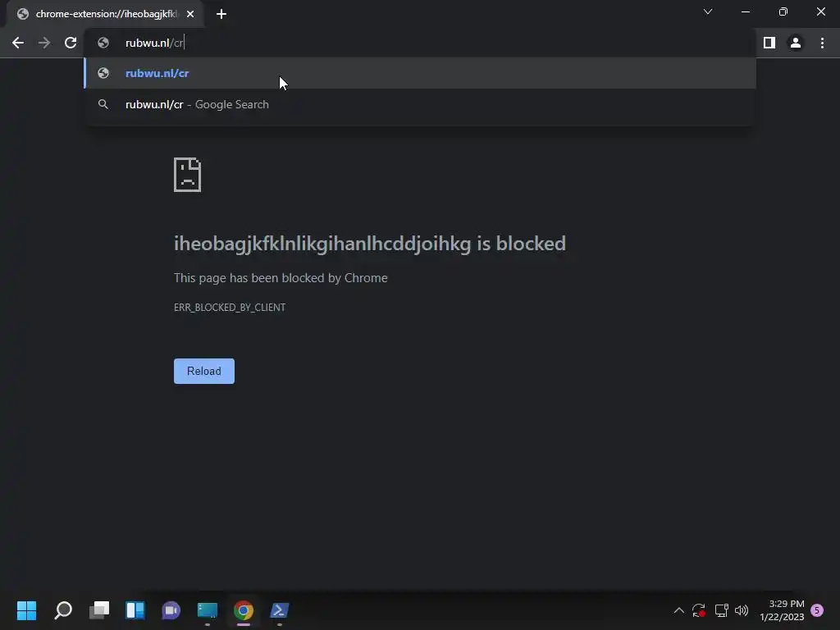Image resolution: width=840 pixels, height=630 pixels.
Task: Click the sad page error icon
Action: (x=188, y=175)
